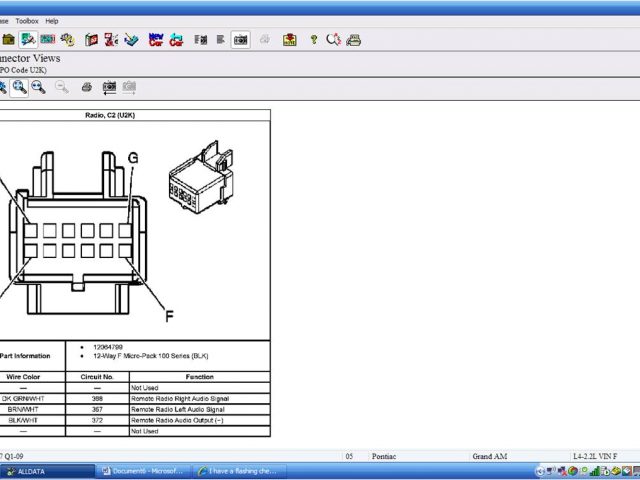Viewport: 640px width, 480px height.
Task: Click the grayed-out magnifier icon
Action: point(62,88)
